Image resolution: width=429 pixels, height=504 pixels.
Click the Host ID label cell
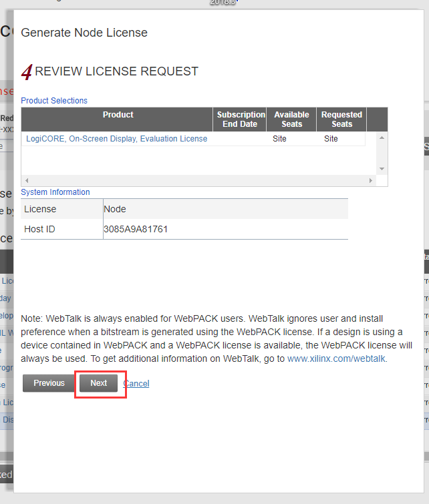tap(61, 229)
